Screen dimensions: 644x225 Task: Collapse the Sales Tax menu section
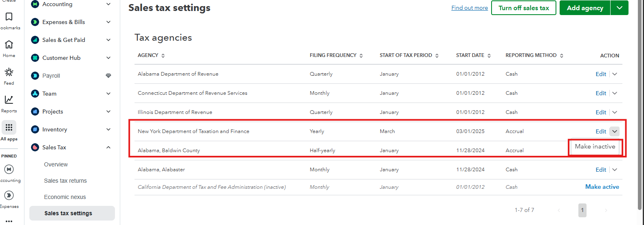108,147
